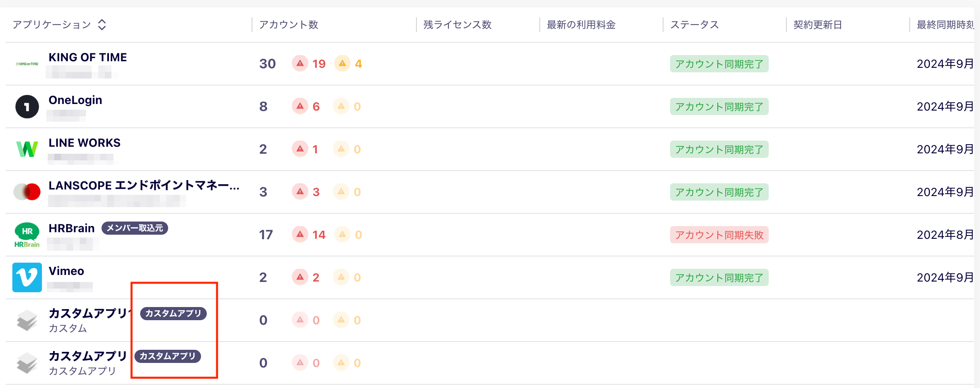
Task: Click the メンバー取込元 badge on HRBrain
Action: pyautogui.click(x=135, y=228)
